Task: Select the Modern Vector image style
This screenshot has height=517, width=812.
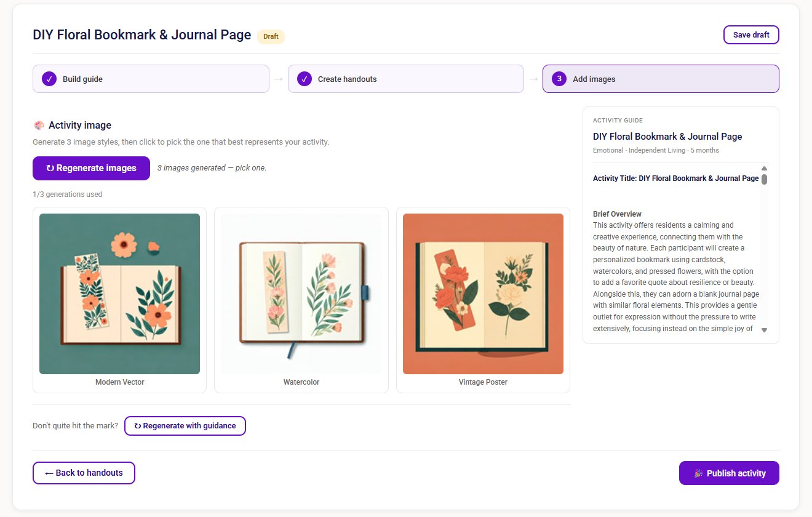Action: (x=119, y=294)
